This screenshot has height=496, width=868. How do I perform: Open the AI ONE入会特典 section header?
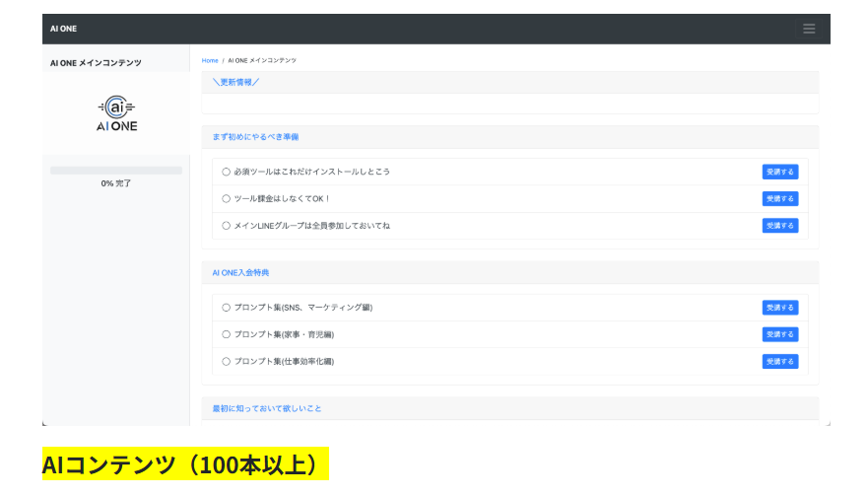[240, 273]
